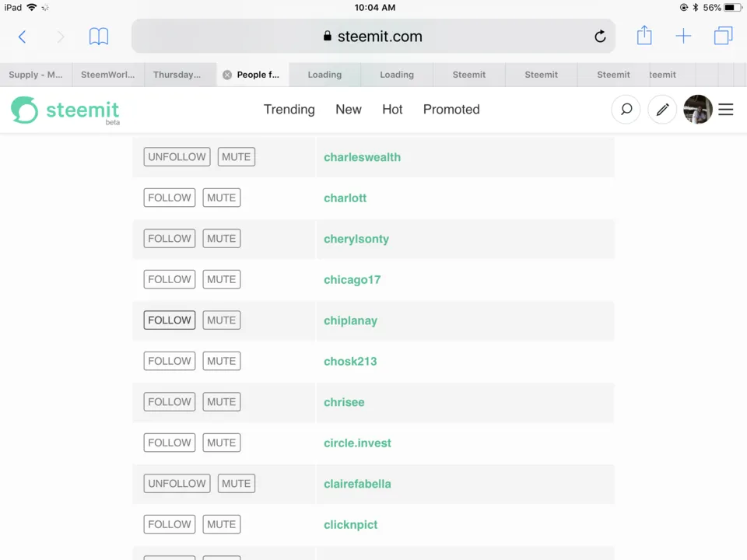Image resolution: width=747 pixels, height=560 pixels.
Task: Switch to the SteemWorl... tab
Action: pyautogui.click(x=108, y=75)
